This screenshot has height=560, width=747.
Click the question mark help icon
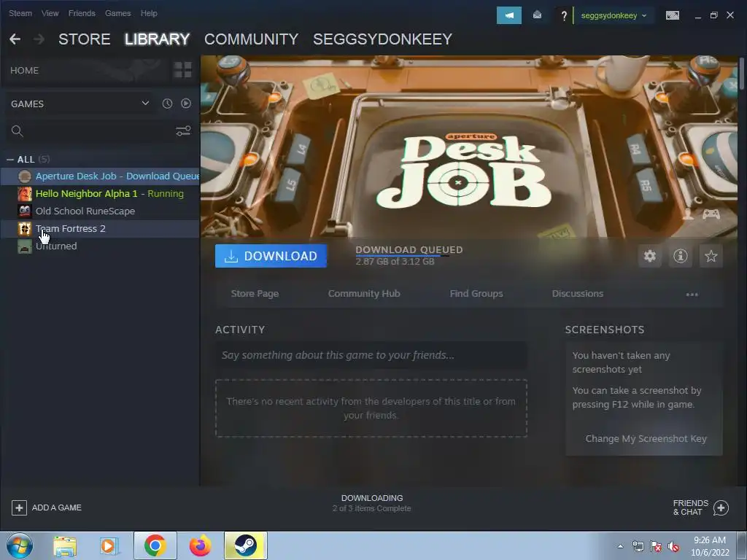(x=564, y=16)
